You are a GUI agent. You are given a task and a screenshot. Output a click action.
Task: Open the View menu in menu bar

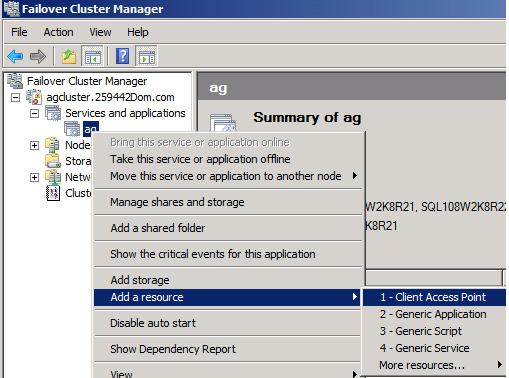[x=100, y=32]
